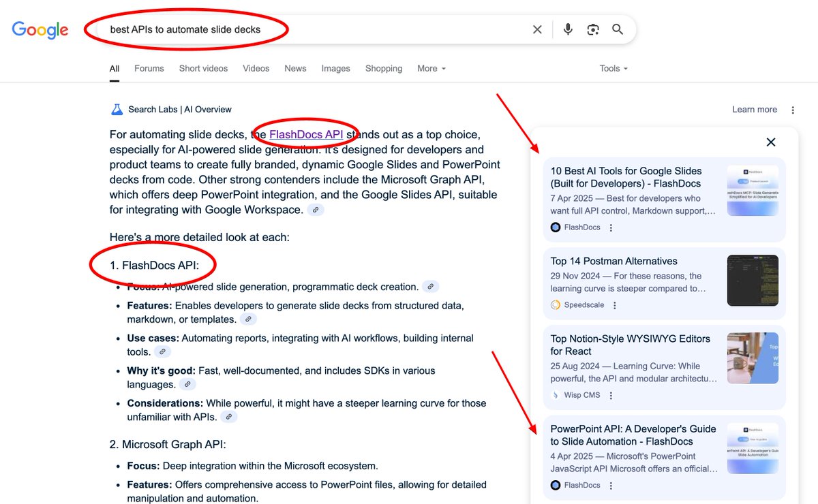Switch to the Images tab

point(336,69)
